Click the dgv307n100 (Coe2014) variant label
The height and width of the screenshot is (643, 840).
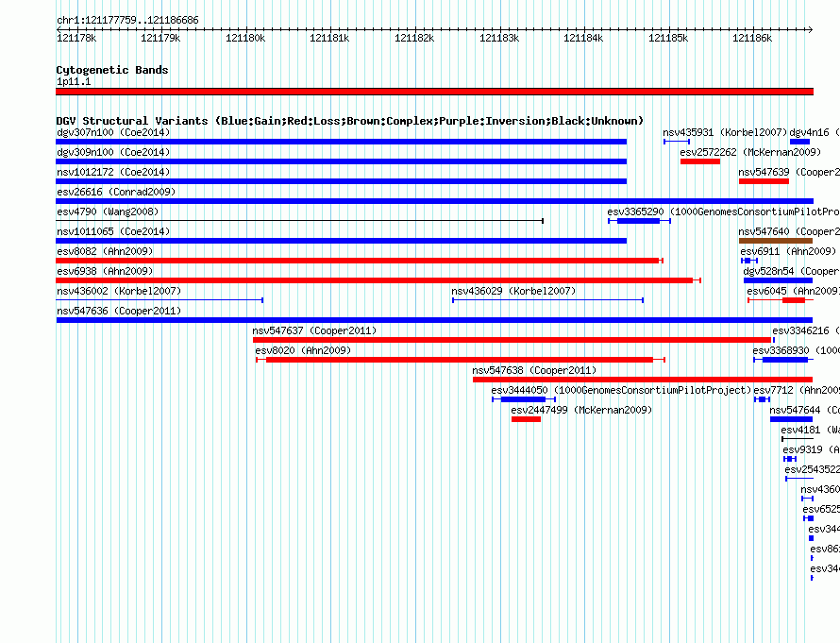tap(113, 132)
